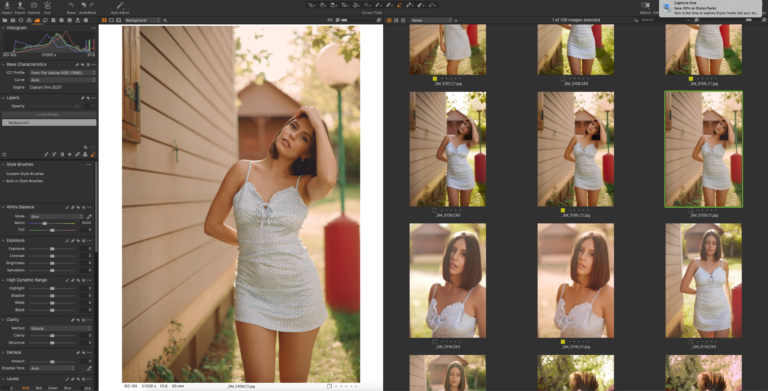Switch browser to grid thumbnail view

(389, 20)
